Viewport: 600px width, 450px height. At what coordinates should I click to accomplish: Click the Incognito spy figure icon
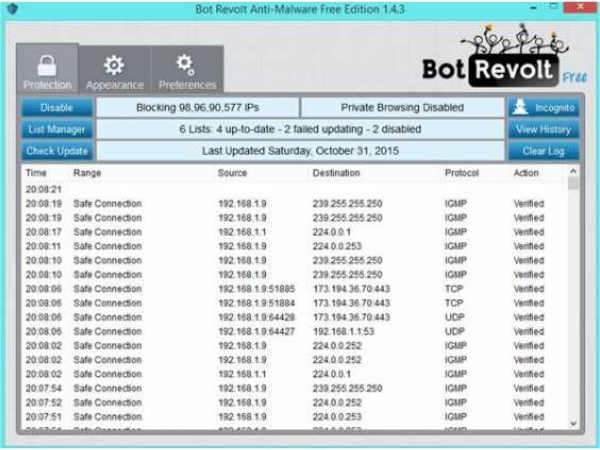pyautogui.click(x=520, y=108)
